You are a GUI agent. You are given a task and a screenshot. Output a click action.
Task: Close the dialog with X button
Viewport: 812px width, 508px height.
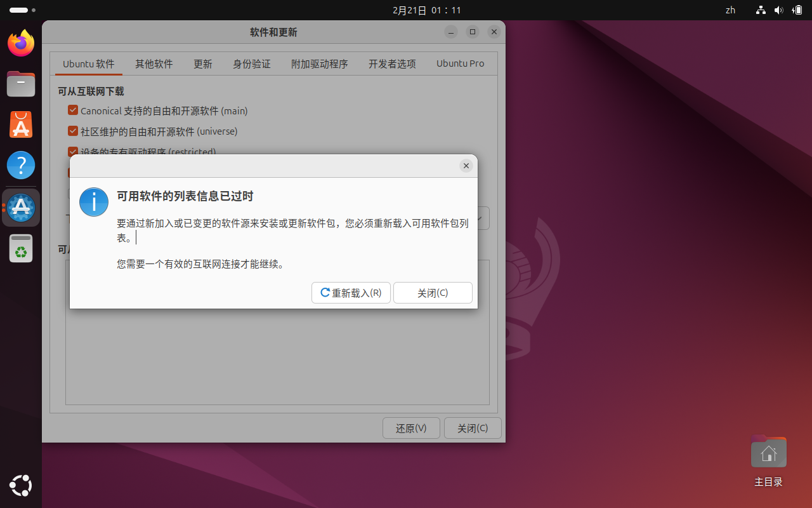(466, 166)
